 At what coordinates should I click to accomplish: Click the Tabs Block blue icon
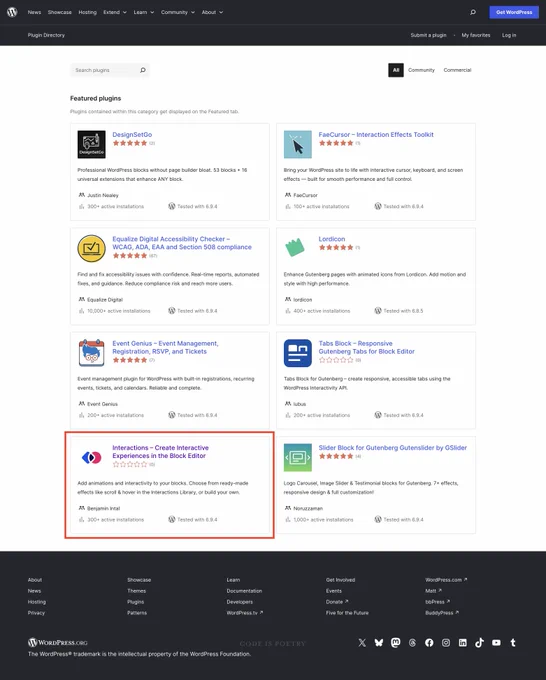(x=298, y=353)
